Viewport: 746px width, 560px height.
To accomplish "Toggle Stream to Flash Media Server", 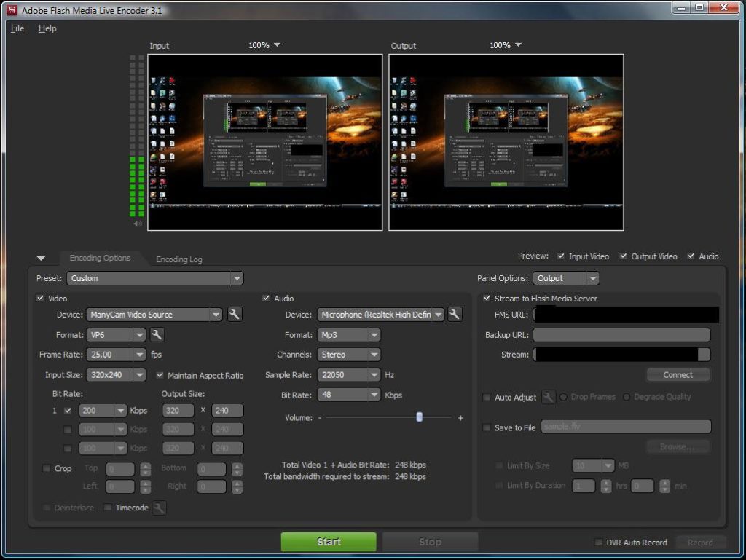I will pos(487,298).
